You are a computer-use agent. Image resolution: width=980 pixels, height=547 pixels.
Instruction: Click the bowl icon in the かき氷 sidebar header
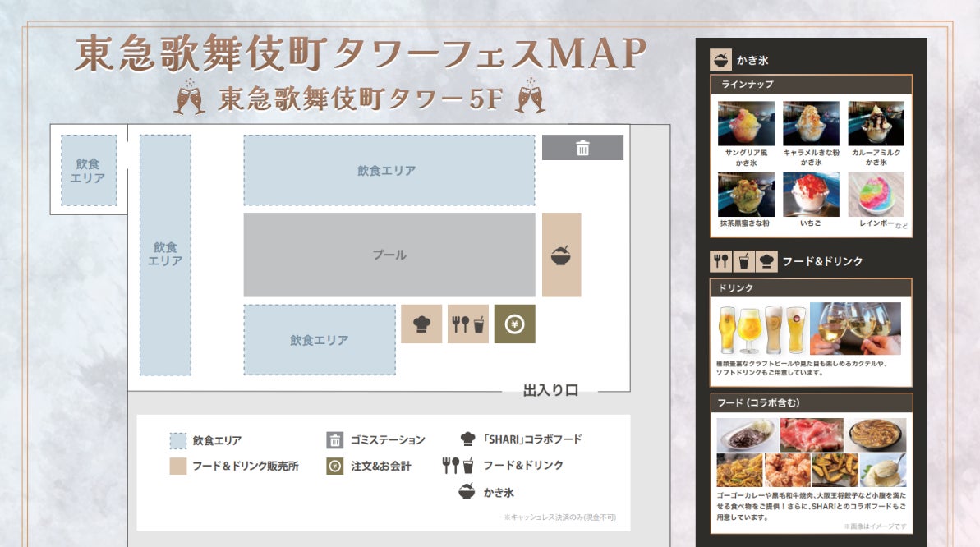pos(721,60)
